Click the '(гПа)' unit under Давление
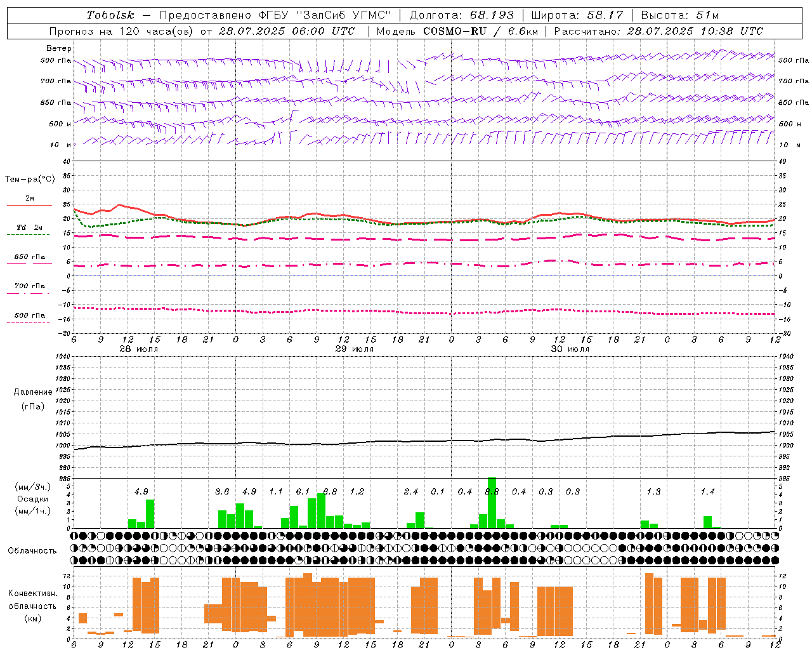The width and height of the screenshot is (812, 650). 33,406
